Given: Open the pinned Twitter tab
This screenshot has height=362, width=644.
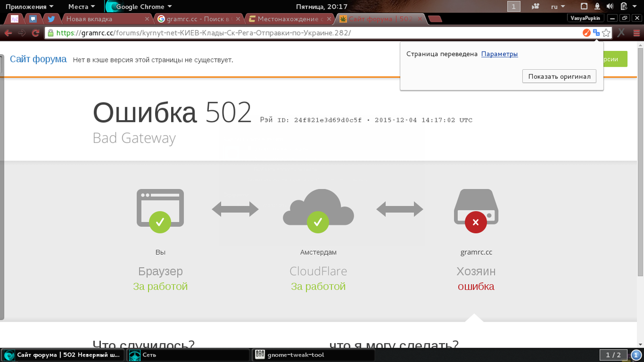Looking at the screenshot, I should pos(51,19).
